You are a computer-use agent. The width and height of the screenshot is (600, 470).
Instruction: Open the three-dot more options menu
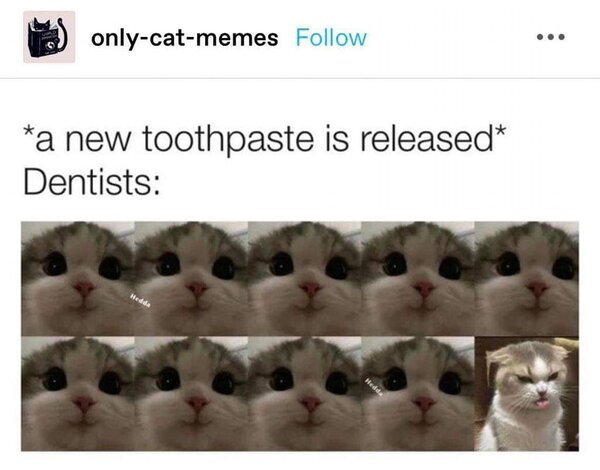point(550,37)
